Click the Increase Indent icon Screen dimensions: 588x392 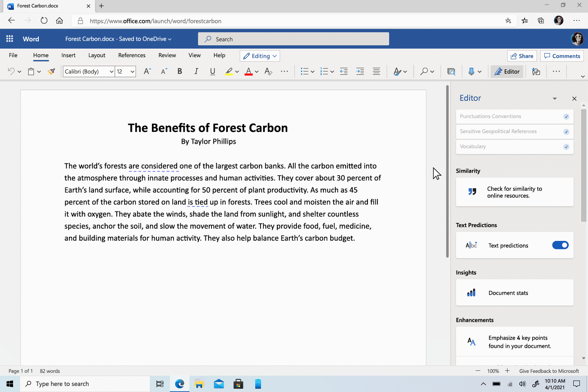[x=360, y=71]
